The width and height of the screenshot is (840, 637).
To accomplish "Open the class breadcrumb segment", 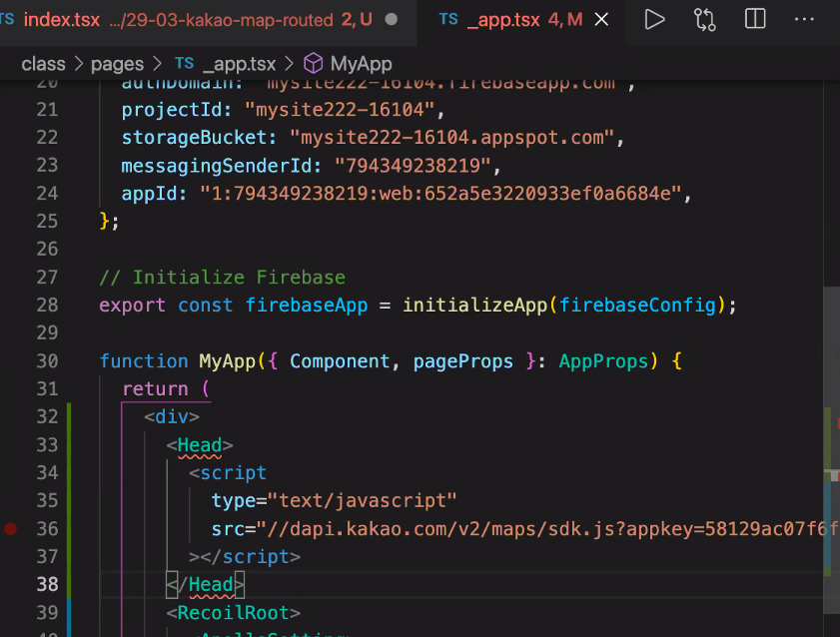I will (x=43, y=64).
